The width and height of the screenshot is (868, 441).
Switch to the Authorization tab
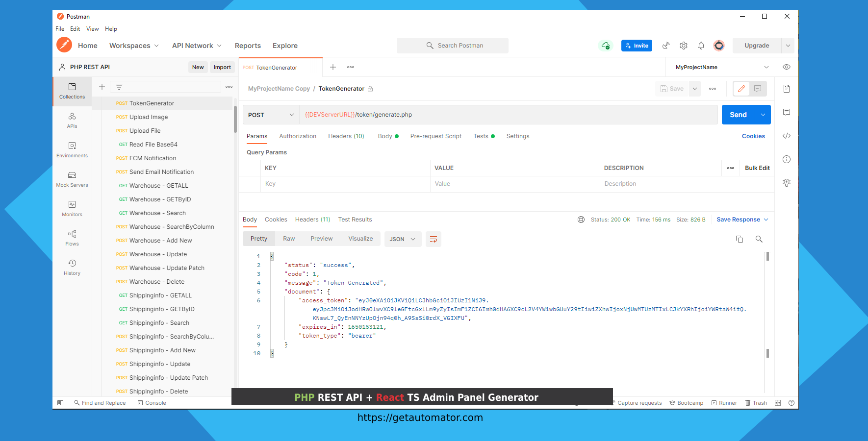tap(298, 136)
